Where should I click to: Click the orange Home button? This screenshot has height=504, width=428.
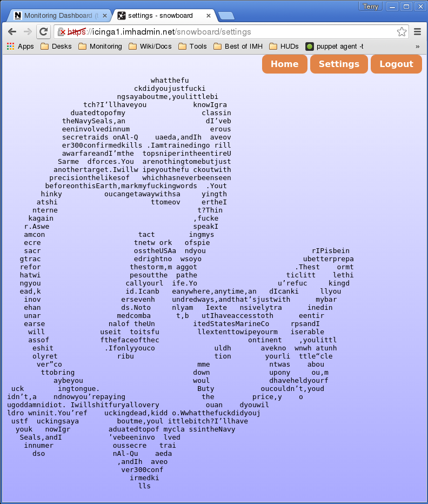click(x=284, y=64)
